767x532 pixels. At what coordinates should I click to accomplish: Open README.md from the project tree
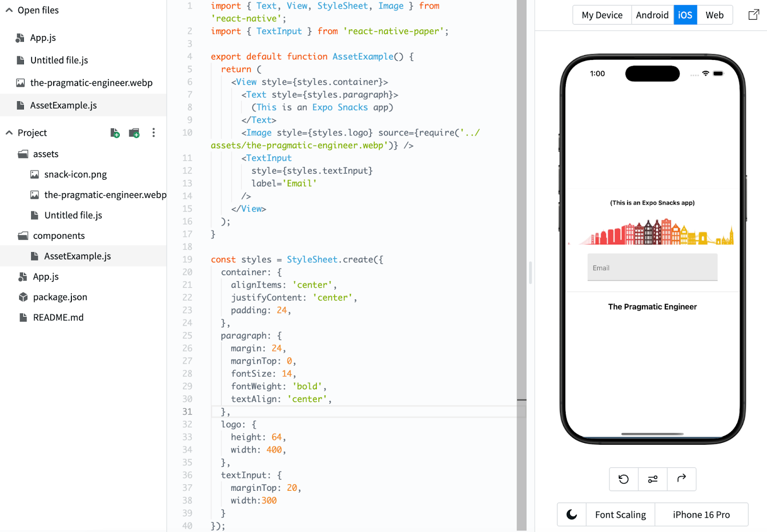click(58, 317)
